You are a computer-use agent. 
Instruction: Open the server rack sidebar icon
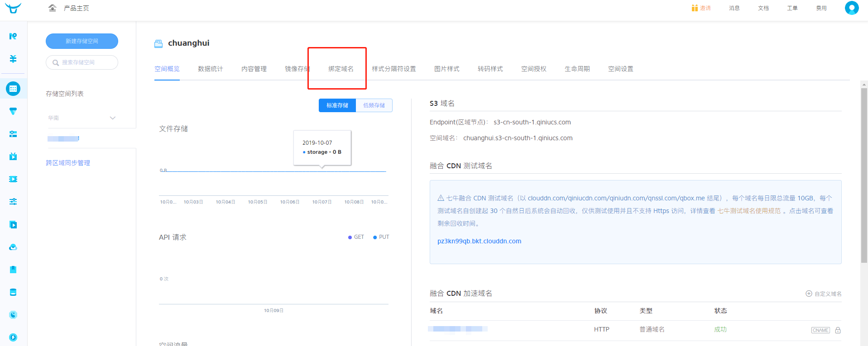coord(13,134)
